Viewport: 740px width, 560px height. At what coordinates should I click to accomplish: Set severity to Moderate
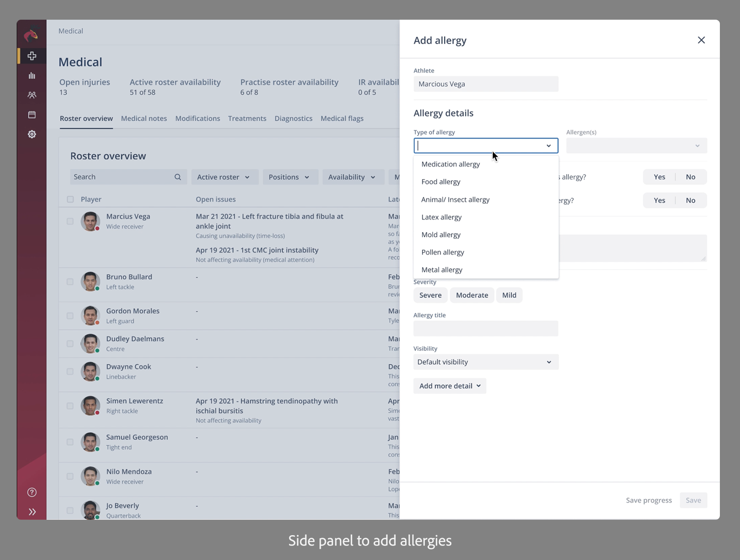472,295
